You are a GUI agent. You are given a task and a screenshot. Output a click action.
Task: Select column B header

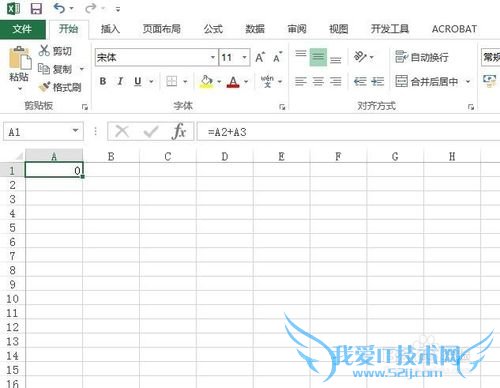coord(111,156)
